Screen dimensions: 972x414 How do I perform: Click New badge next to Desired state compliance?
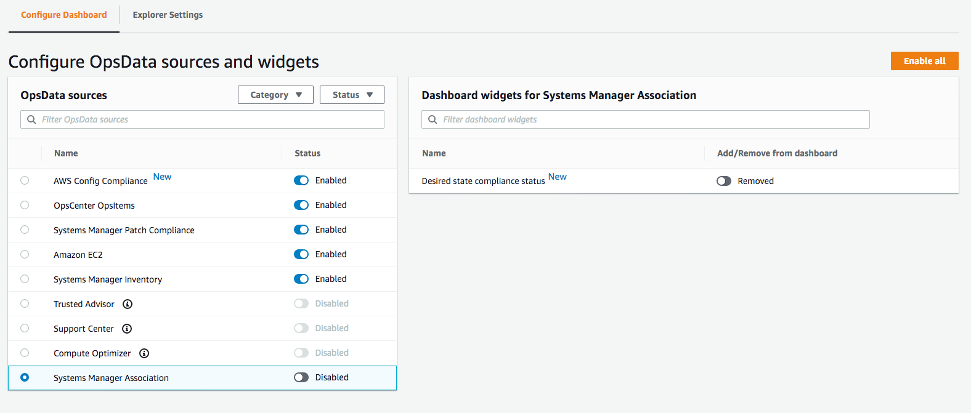point(557,177)
